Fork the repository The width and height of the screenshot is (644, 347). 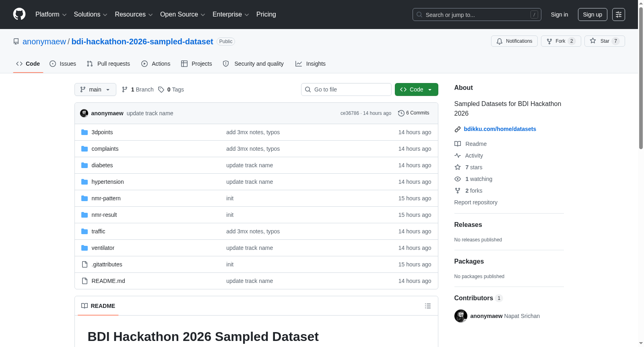561,41
